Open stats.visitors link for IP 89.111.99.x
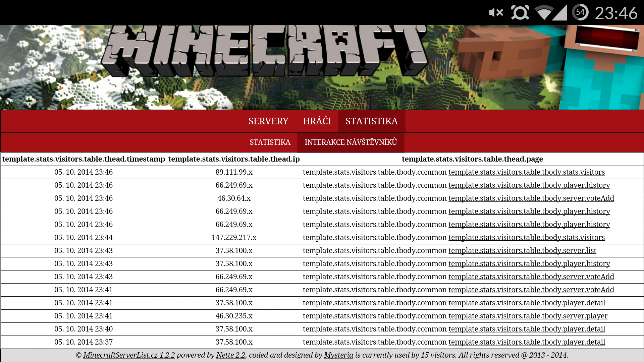The width and height of the screenshot is (644, 362). pyautogui.click(x=527, y=172)
